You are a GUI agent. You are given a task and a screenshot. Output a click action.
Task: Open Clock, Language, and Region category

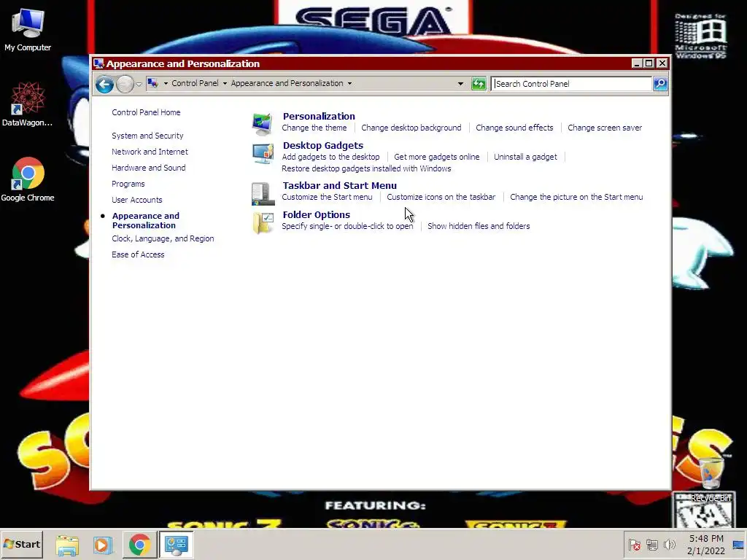pos(163,238)
